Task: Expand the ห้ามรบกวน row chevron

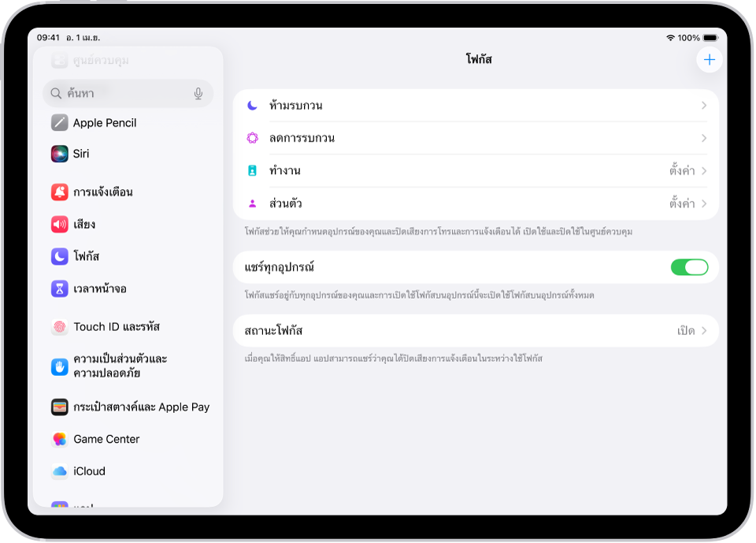Action: pos(703,106)
